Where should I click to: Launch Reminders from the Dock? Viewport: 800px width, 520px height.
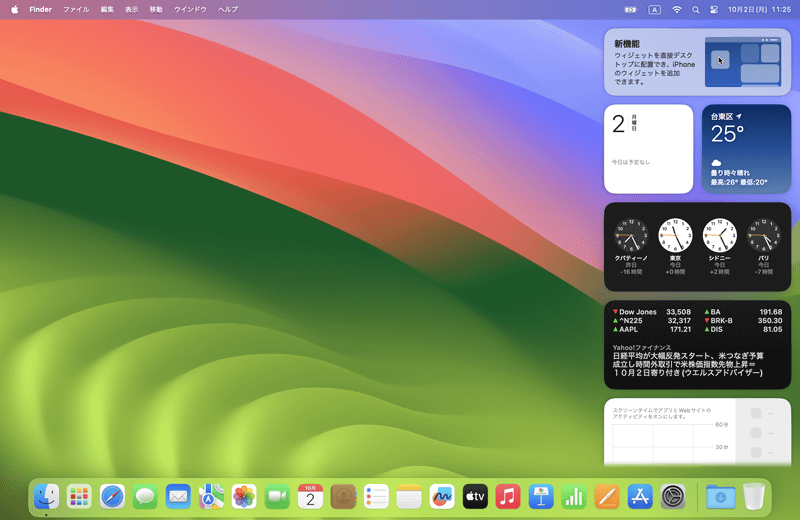tap(376, 497)
